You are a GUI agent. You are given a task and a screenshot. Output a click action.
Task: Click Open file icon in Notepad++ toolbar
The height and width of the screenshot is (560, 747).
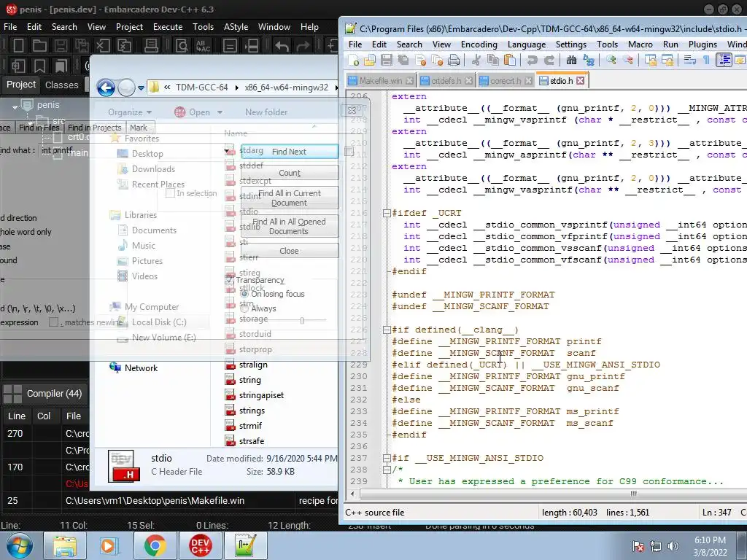click(x=370, y=60)
